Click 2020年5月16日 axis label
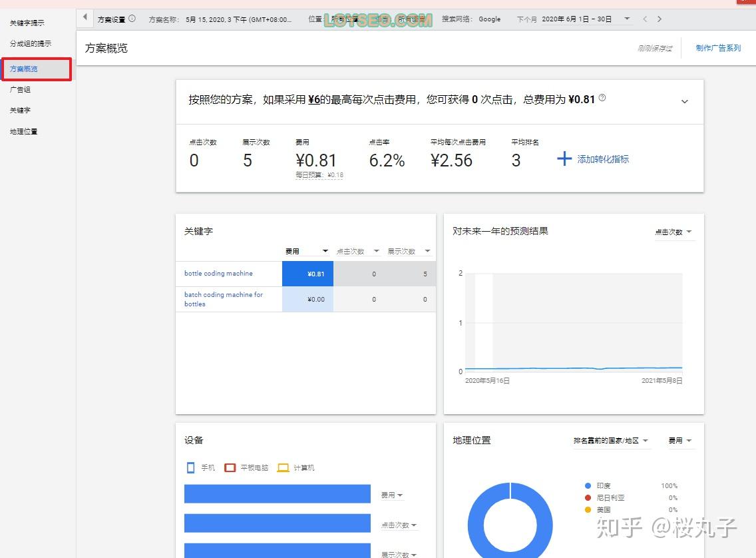The height and width of the screenshot is (558, 756). [x=487, y=380]
